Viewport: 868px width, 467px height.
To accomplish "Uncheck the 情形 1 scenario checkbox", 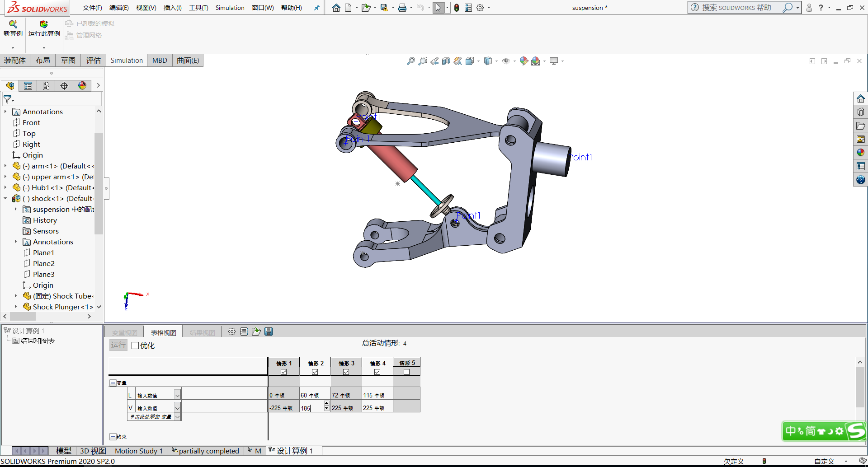I will pos(283,372).
